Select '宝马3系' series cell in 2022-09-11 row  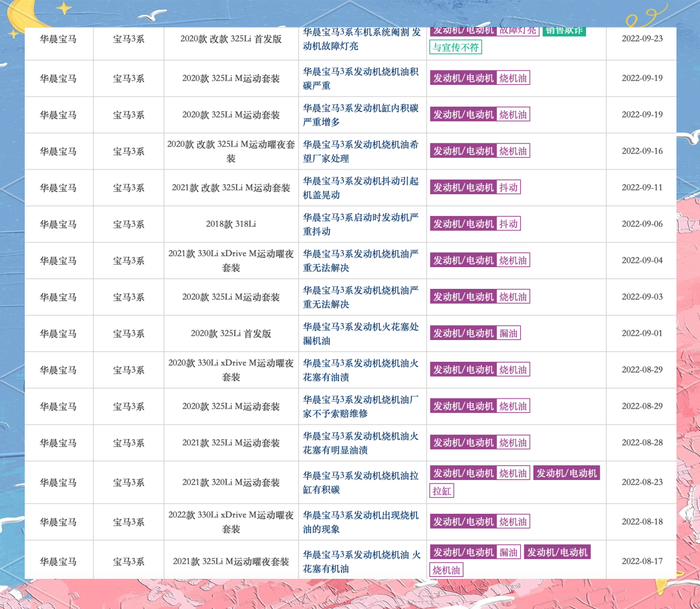pyautogui.click(x=129, y=188)
